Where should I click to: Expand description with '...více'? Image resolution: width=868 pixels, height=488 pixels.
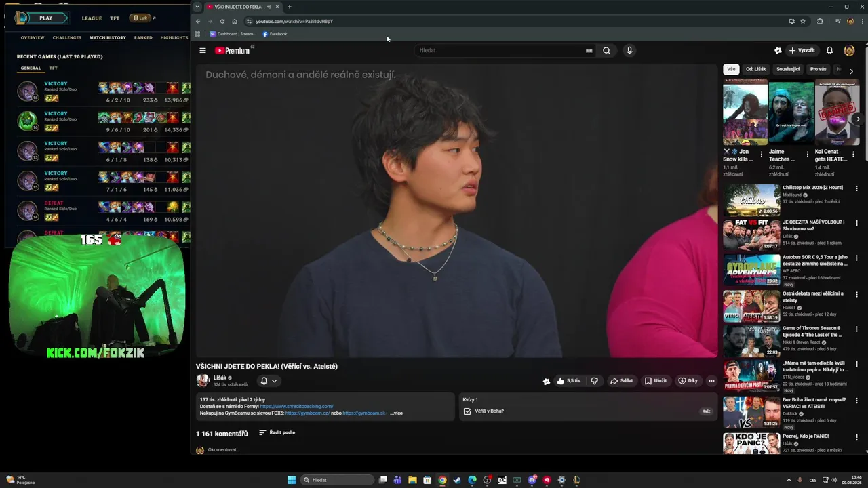(x=396, y=413)
